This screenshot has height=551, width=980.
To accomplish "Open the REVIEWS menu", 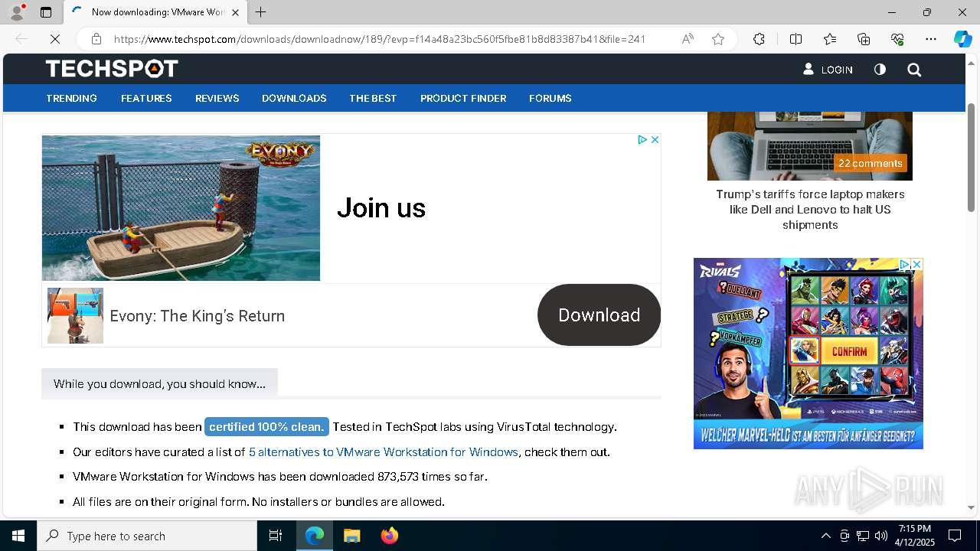I will 217,98.
